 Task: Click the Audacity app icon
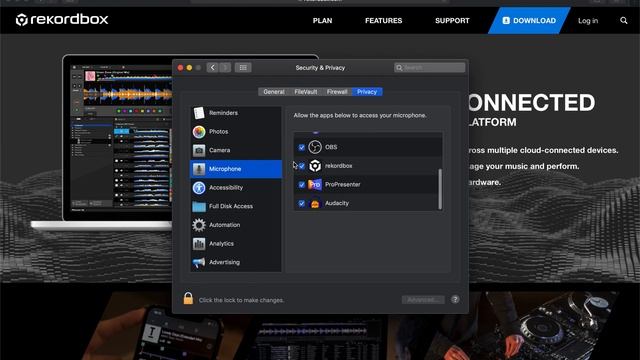[x=315, y=203]
